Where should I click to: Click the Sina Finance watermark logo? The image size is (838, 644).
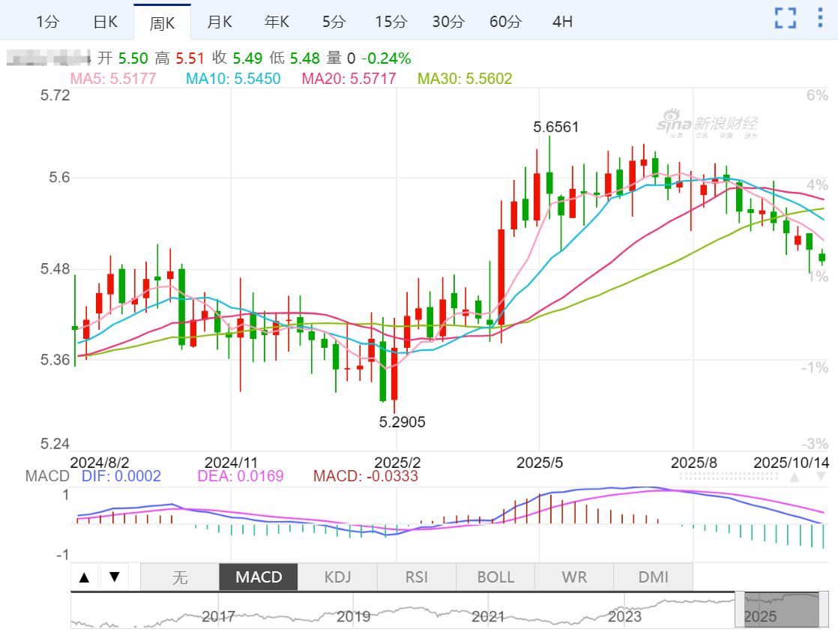pos(708,124)
